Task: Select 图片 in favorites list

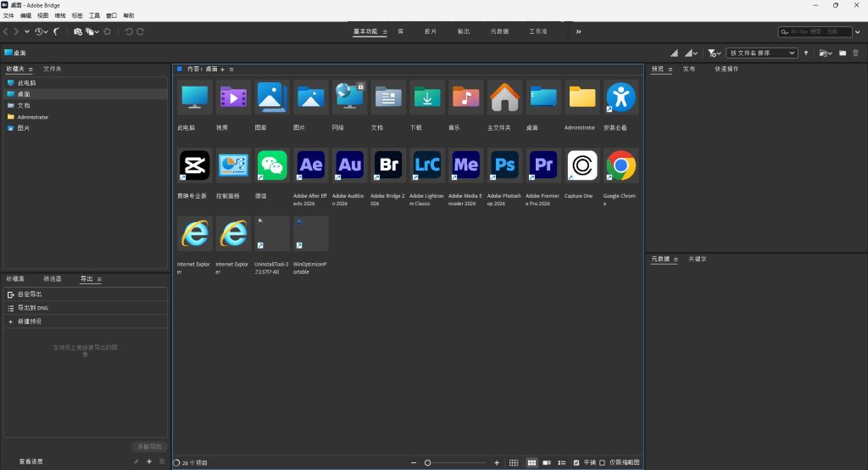Action: click(x=86, y=128)
